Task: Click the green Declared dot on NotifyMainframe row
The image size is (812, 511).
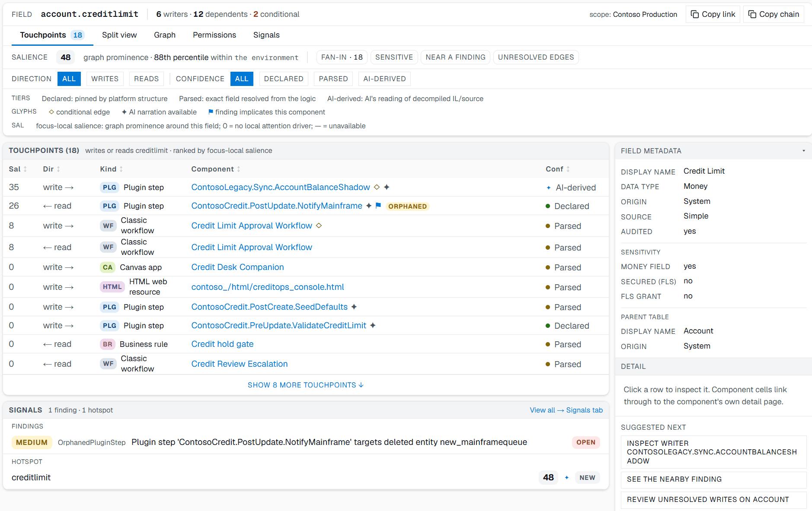Action: pos(548,206)
